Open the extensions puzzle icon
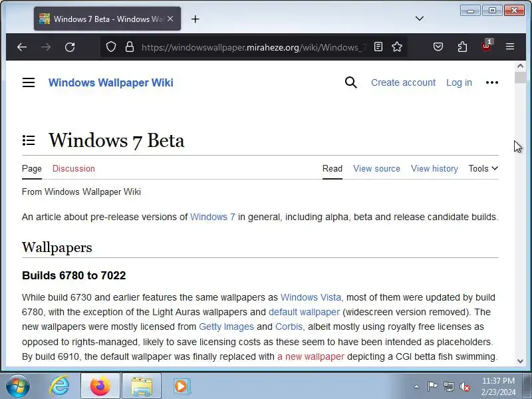This screenshot has height=399, width=532. pos(462,47)
